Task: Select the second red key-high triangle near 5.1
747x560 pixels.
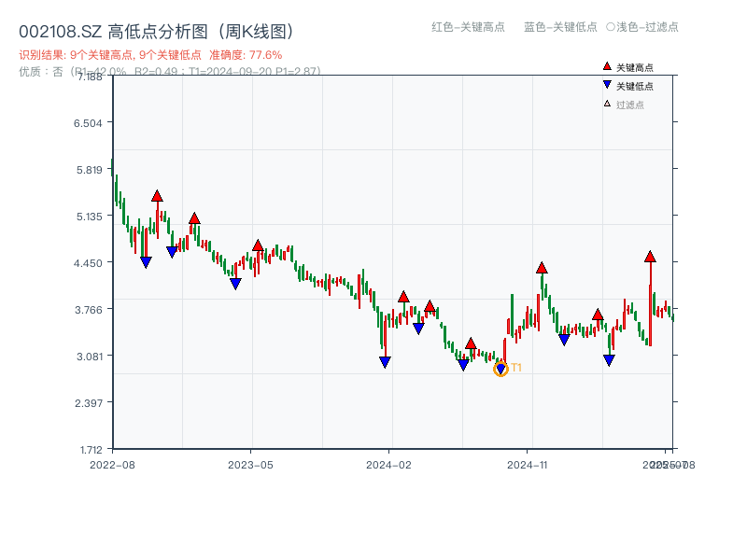Action: [194, 218]
